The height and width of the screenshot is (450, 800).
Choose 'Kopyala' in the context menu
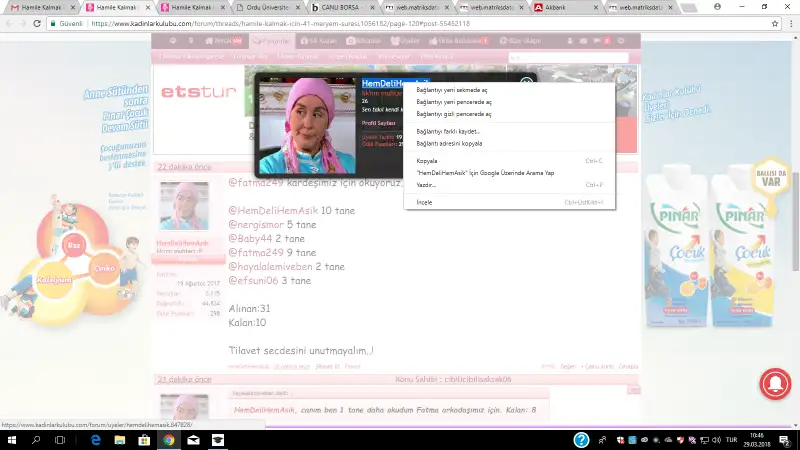click(x=427, y=160)
